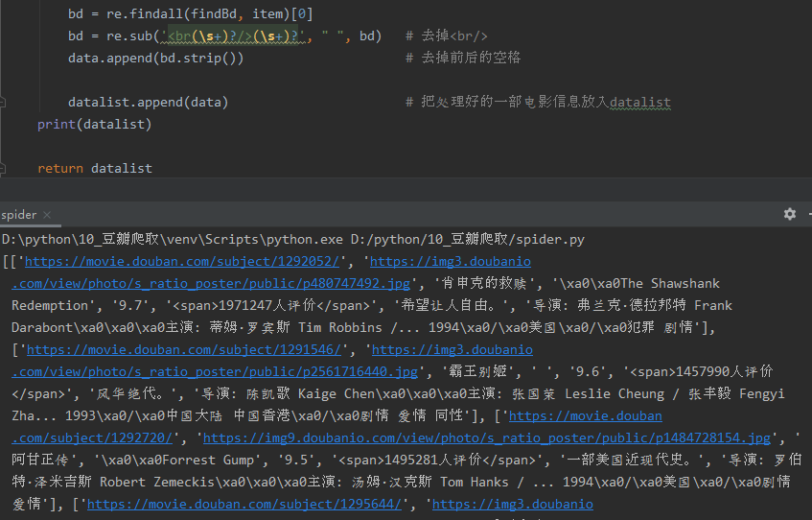The width and height of the screenshot is (812, 520).
Task: Click the re.findall(findBd, item) code line
Action: (190, 14)
